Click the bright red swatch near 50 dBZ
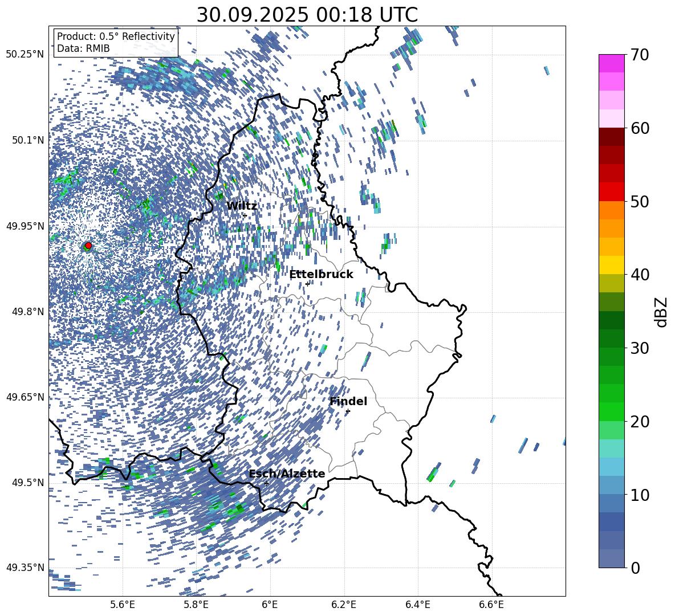The image size is (675, 616). 611,192
